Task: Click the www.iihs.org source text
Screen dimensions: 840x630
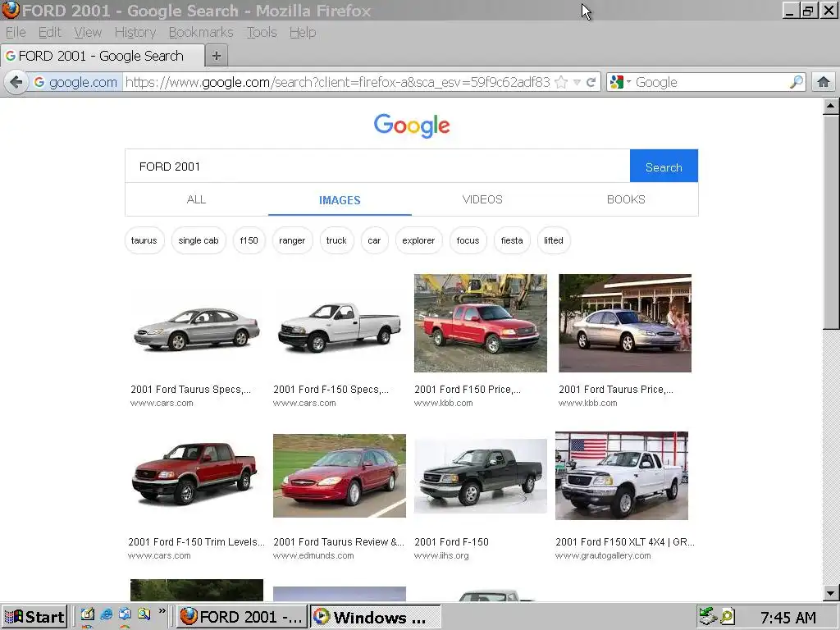Action: [441, 555]
